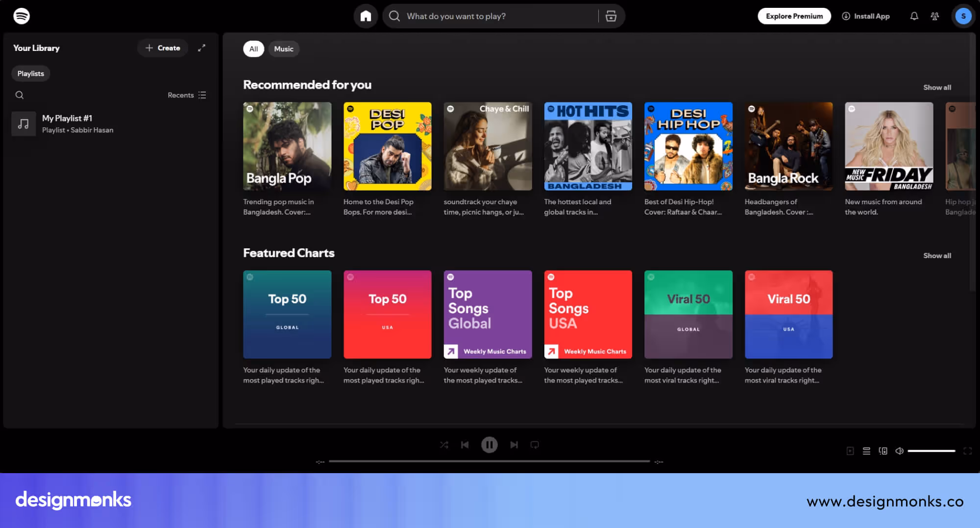This screenshot has height=528, width=980.
Task: Show all Featured Charts
Action: (x=937, y=256)
